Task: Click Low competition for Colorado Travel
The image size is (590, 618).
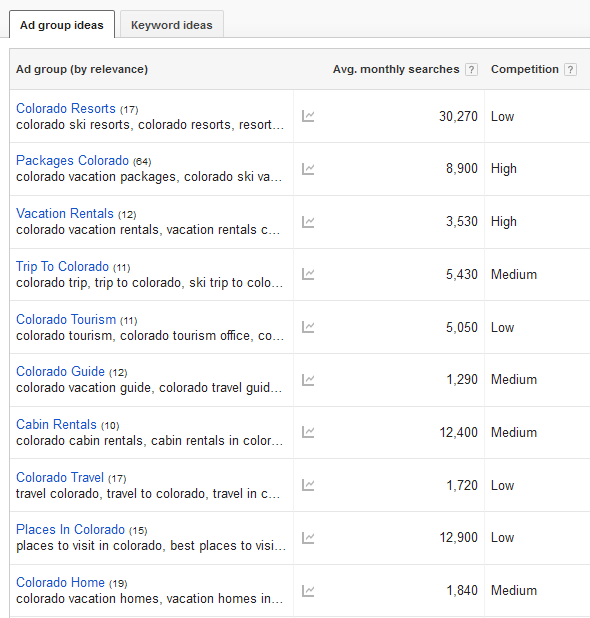Action: click(x=502, y=485)
